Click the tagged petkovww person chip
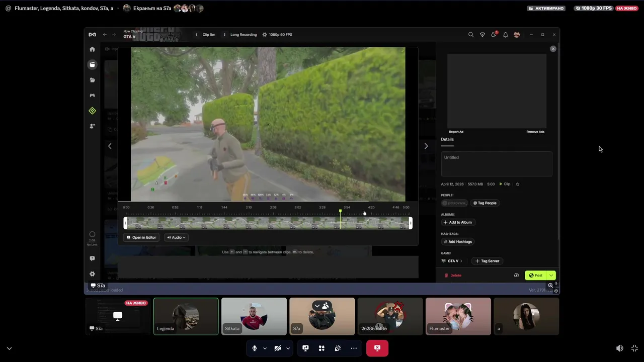This screenshot has width=644, height=362. point(454,203)
